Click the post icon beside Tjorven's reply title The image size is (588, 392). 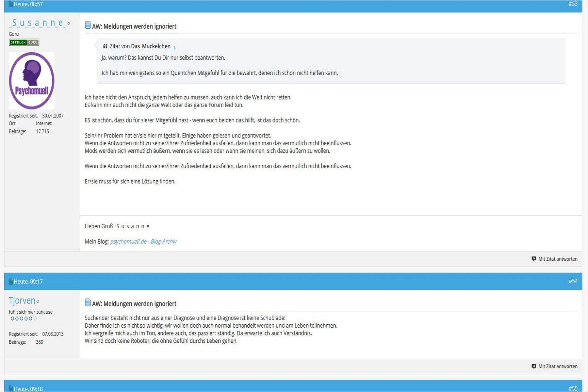[88, 302]
